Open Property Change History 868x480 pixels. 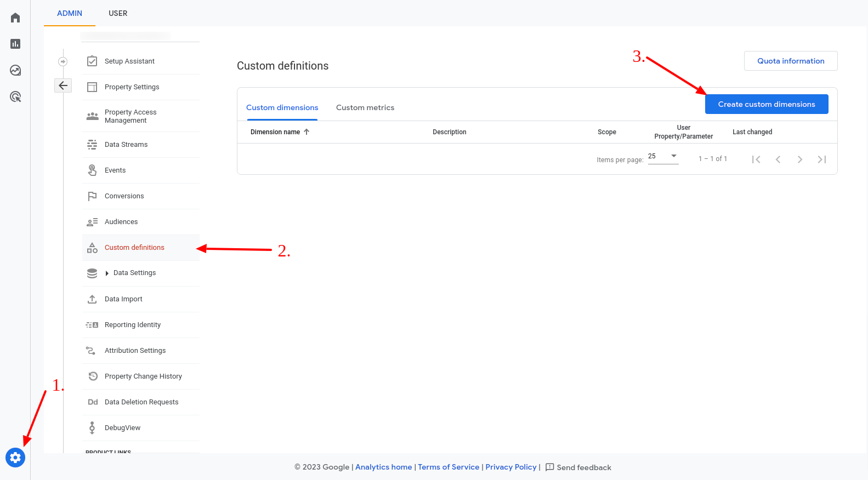[x=143, y=376]
